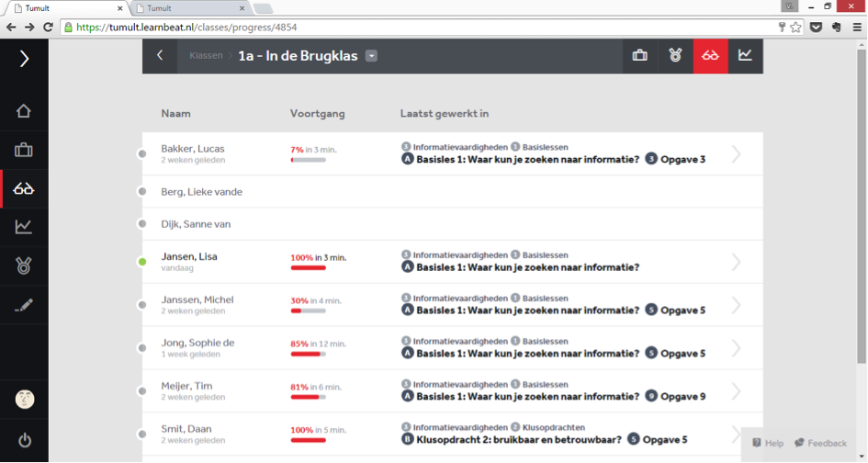The image size is (868, 463).
Task: Click the power icon to log out
Action: pos(25,440)
